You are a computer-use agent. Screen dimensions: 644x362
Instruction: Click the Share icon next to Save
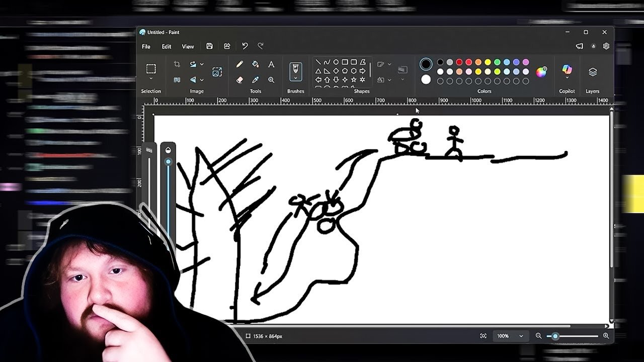[227, 46]
